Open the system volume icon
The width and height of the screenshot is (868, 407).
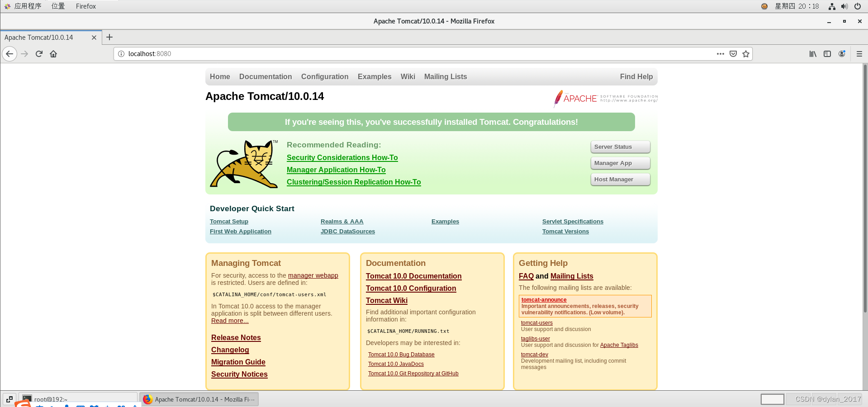pyautogui.click(x=844, y=6)
